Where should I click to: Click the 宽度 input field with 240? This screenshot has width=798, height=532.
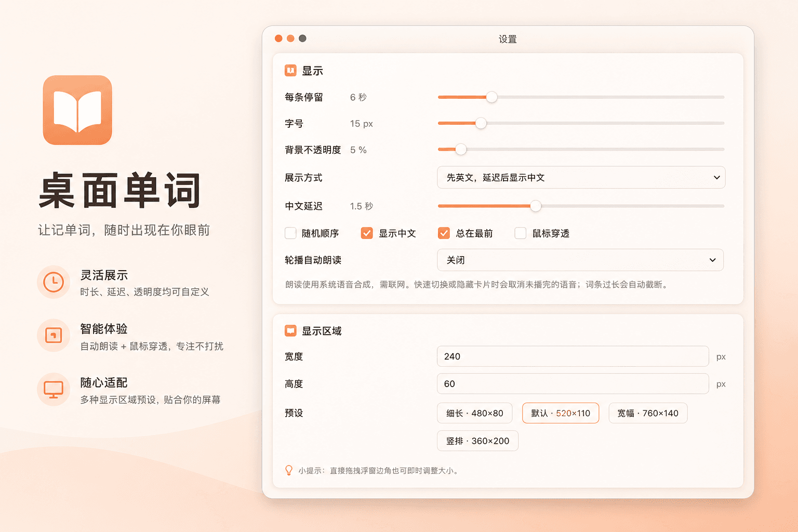pos(573,356)
